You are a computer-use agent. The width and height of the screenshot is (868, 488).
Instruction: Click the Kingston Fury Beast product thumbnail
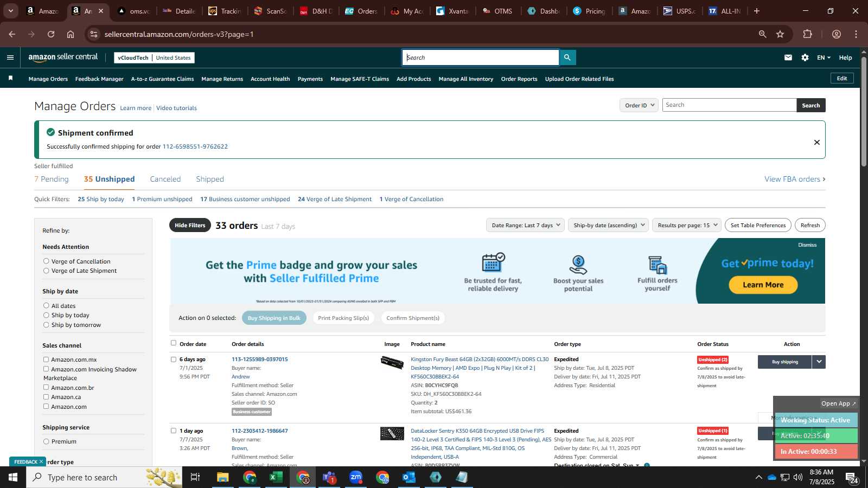click(392, 363)
